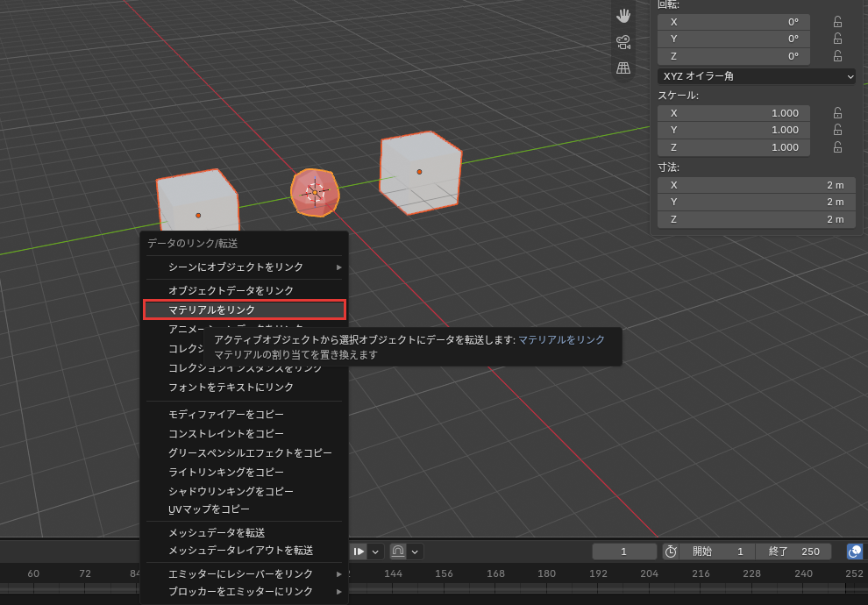Click the dimensions Z field showing 2 m
This screenshot has height=605, width=868.
(x=757, y=220)
